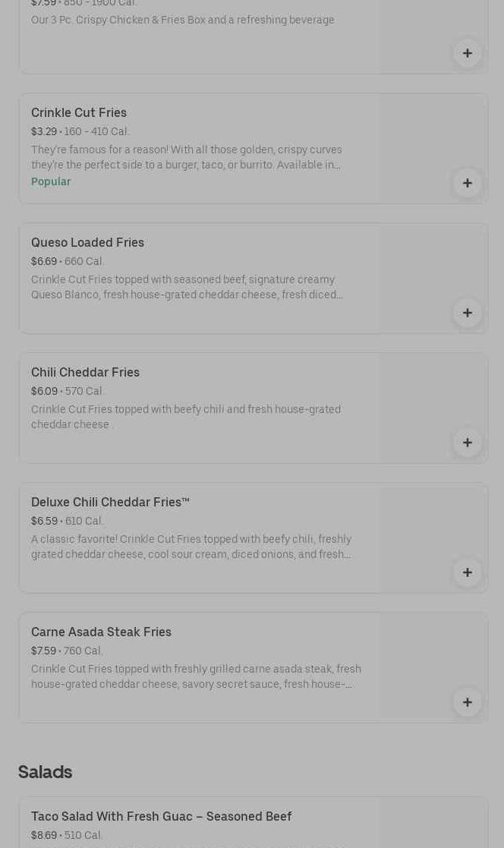Open Deluxe Chili Cheddar Fries item title
The height and width of the screenshot is (848, 504).
(110, 502)
